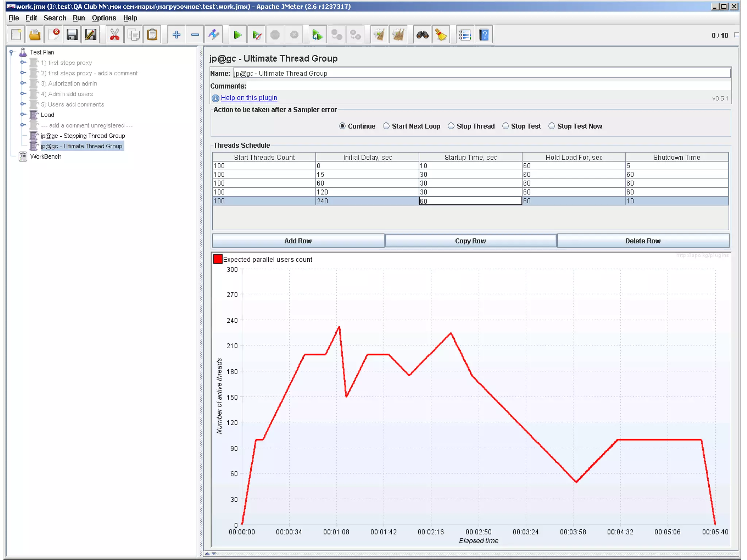Open the Help question mark toolbar icon

[484, 35]
